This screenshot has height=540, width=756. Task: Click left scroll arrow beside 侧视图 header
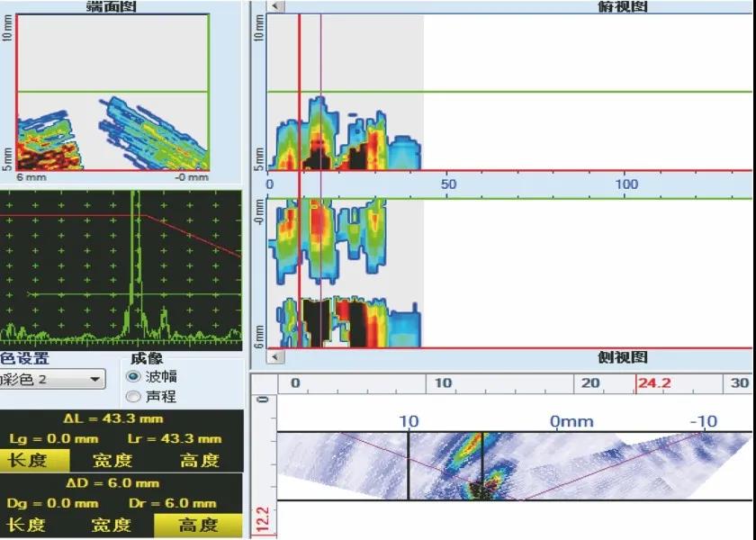point(276,356)
